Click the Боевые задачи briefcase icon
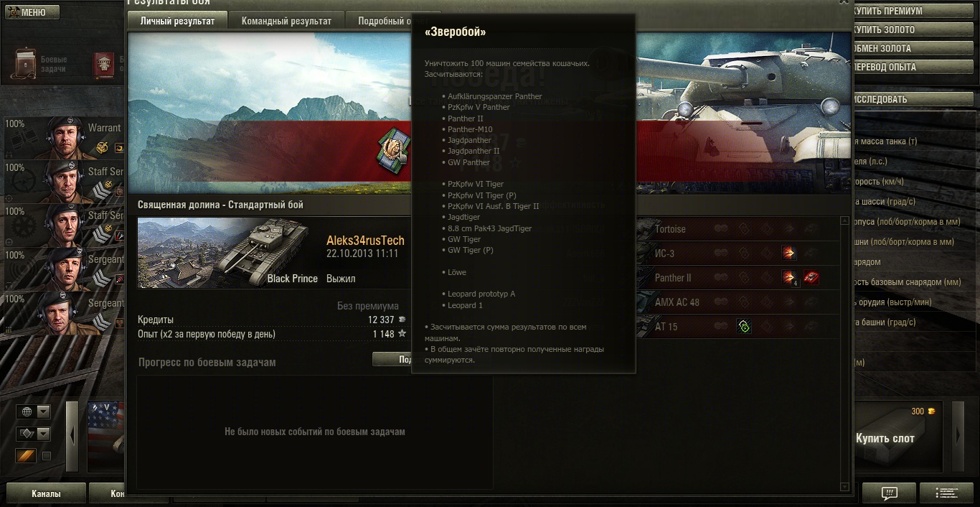The width and height of the screenshot is (980, 507). pos(27,63)
